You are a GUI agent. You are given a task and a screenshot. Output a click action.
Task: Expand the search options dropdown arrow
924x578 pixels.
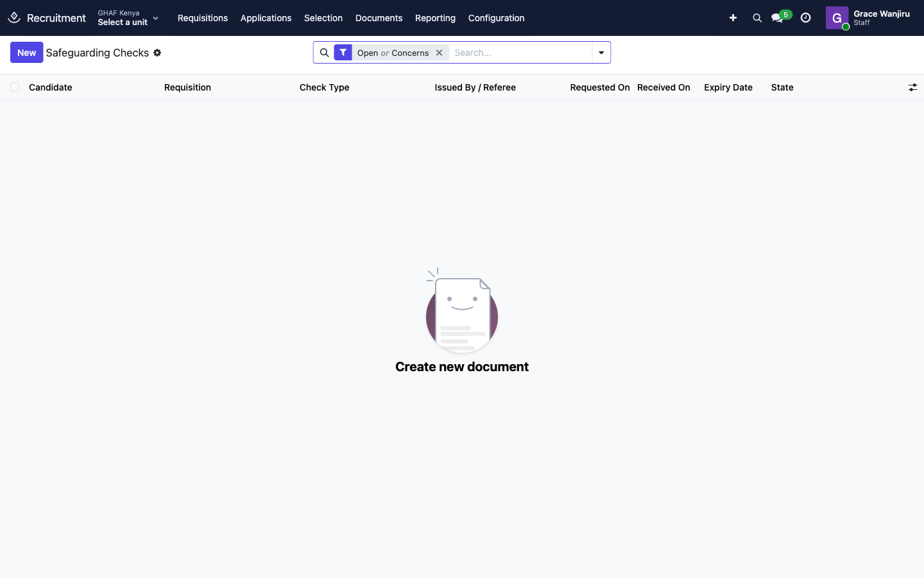[601, 53]
